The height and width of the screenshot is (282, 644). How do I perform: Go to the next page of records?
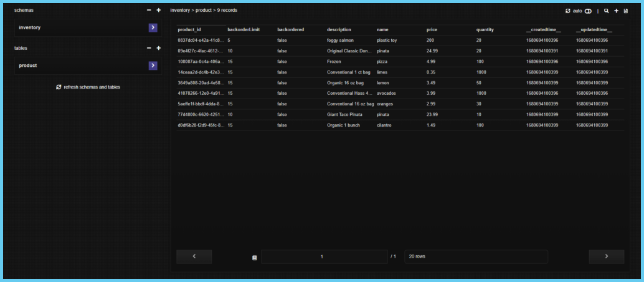(606, 256)
